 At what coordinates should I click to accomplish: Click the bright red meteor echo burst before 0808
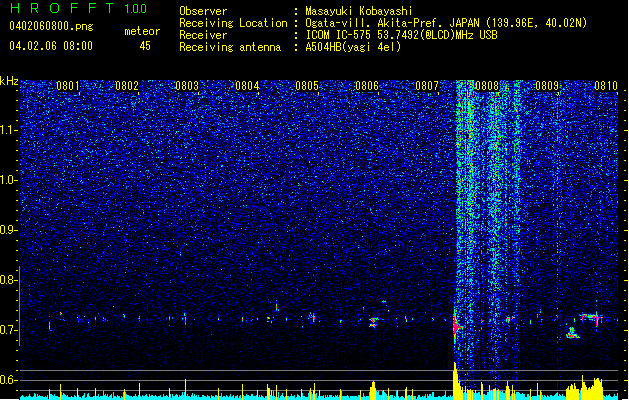pyautogui.click(x=457, y=325)
